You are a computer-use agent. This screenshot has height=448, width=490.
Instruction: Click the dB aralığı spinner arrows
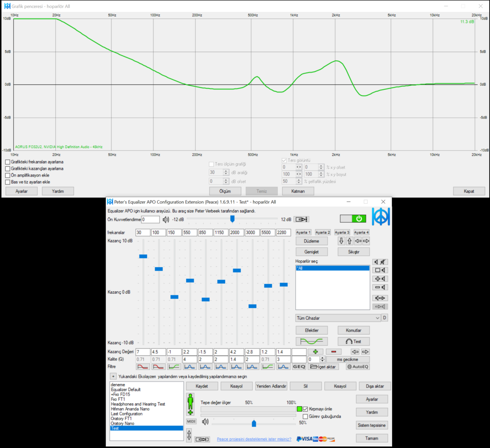click(x=226, y=173)
